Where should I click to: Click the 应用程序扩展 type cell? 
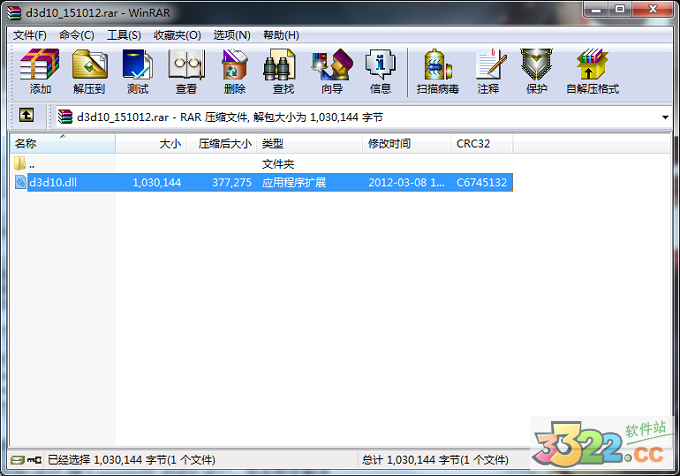click(294, 183)
